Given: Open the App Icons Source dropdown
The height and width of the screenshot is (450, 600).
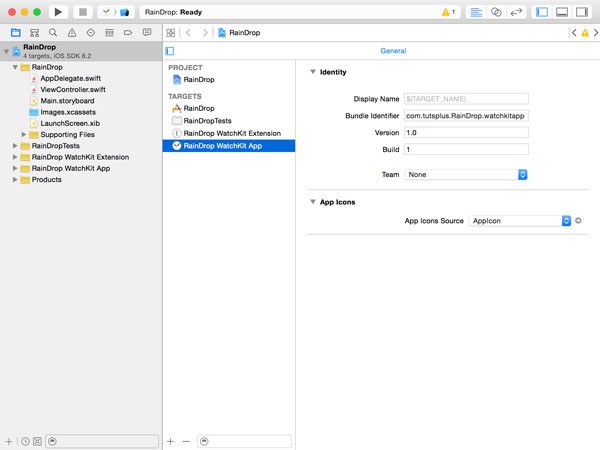Looking at the screenshot, I should pos(520,221).
